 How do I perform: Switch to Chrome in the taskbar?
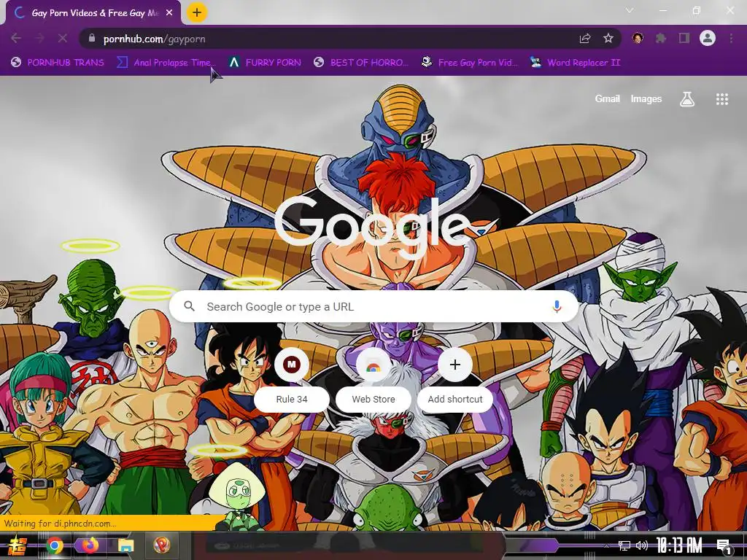click(55, 545)
